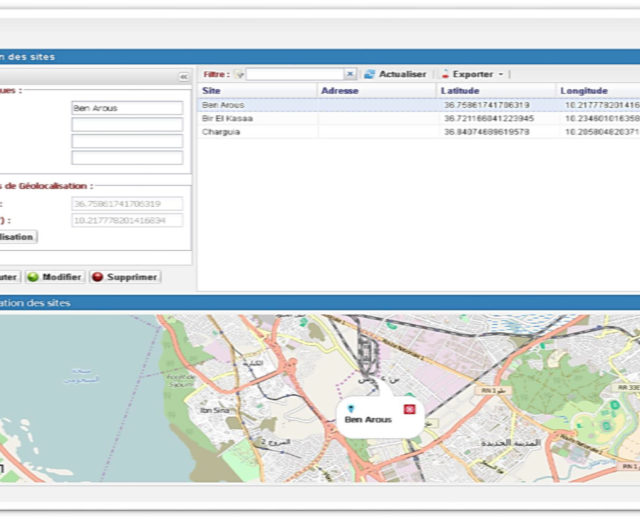Screen dimensions: 640x520
Task: Close the Ben Arous map popup
Action: pyautogui.click(x=408, y=408)
